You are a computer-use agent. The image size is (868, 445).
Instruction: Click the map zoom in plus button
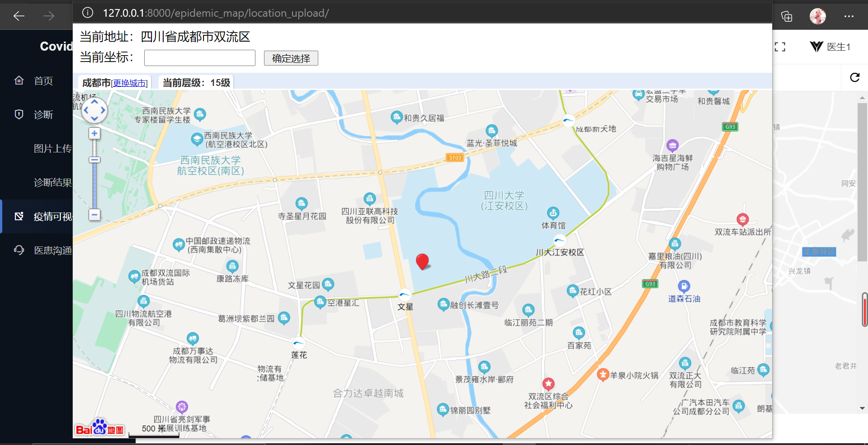click(x=94, y=133)
